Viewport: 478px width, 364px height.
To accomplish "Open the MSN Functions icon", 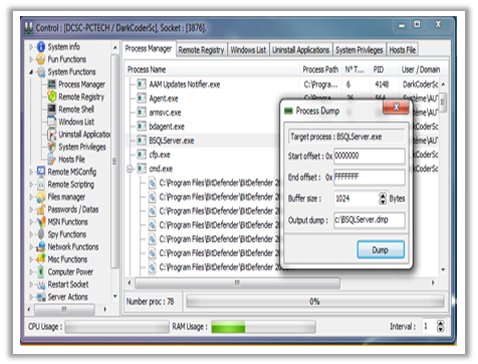I will pos(41,222).
